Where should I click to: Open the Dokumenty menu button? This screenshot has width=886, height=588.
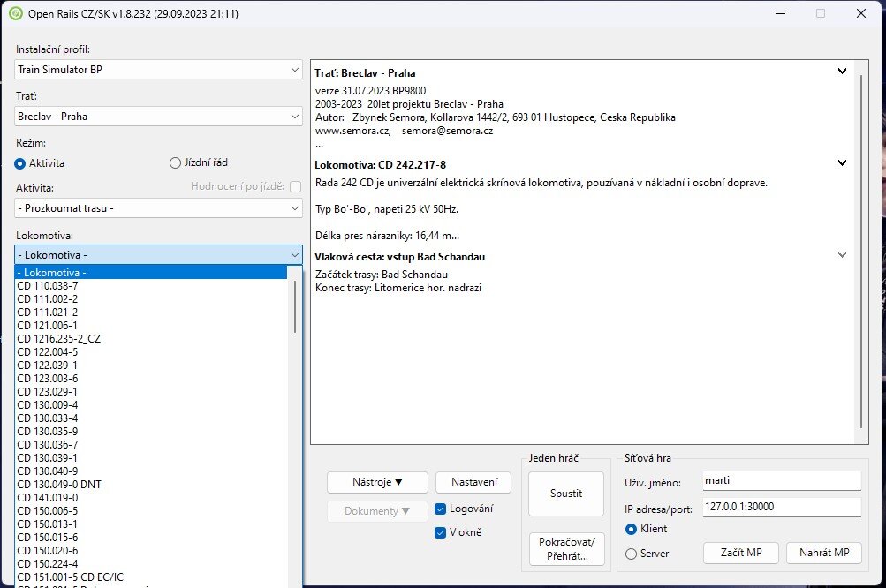point(377,511)
